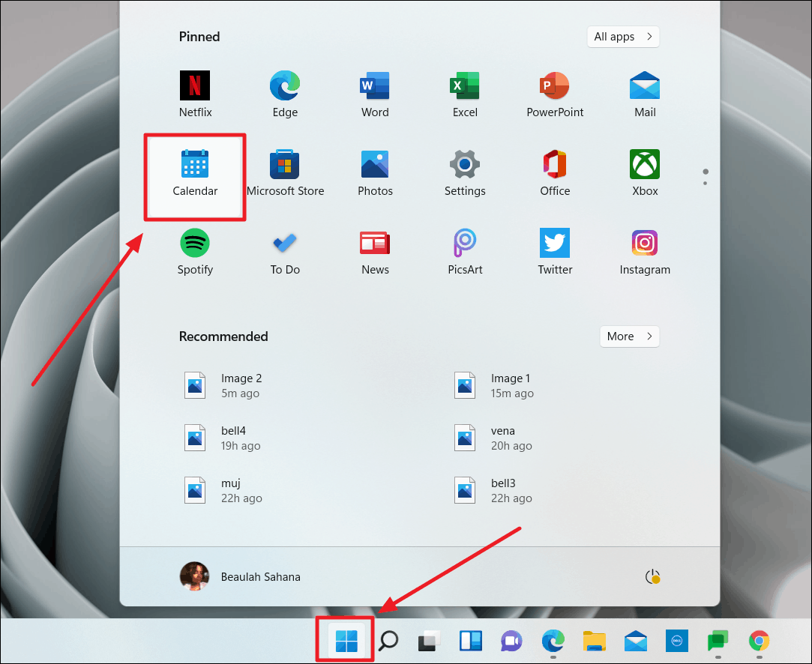
Task: Open Beaulah Sahana user account menu
Action: (240, 576)
